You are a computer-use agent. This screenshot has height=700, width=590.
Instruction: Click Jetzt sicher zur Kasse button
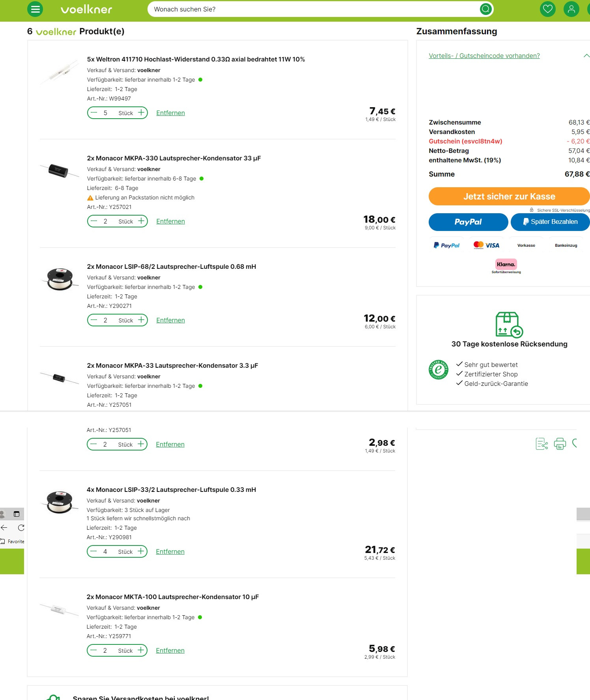point(509,196)
